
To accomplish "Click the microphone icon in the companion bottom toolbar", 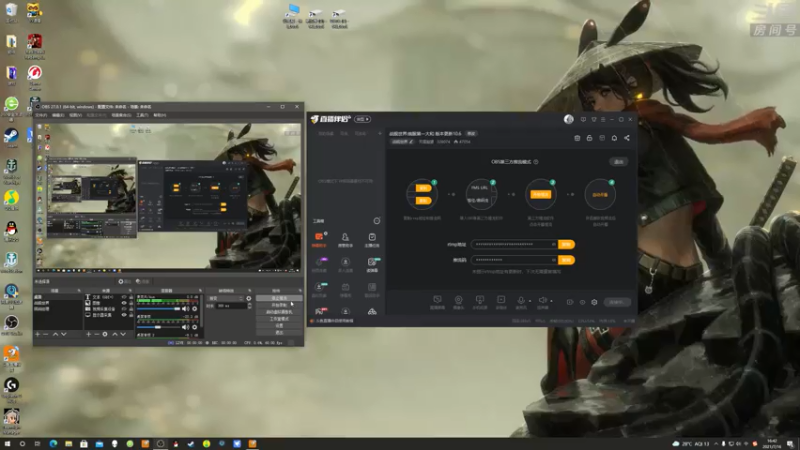I will [520, 301].
